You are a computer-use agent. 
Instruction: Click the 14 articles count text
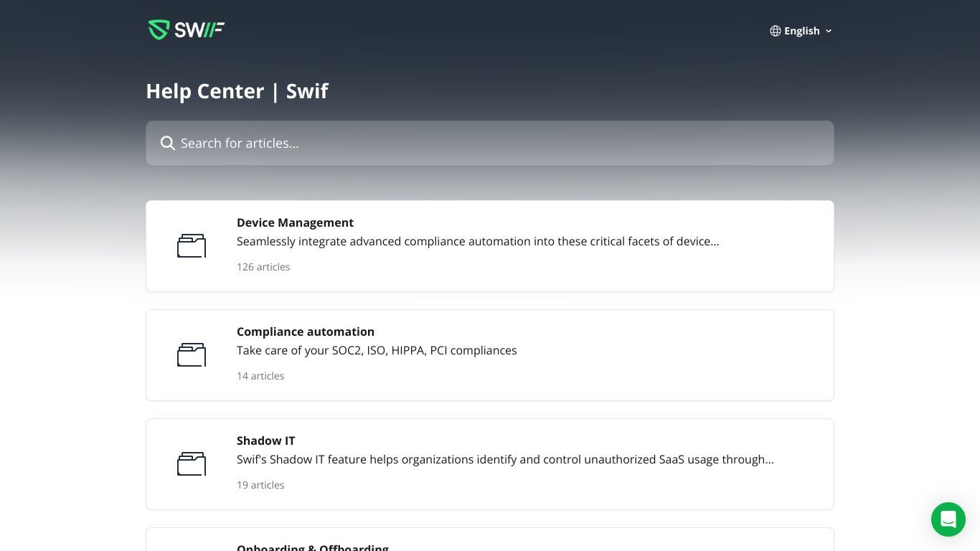(260, 376)
